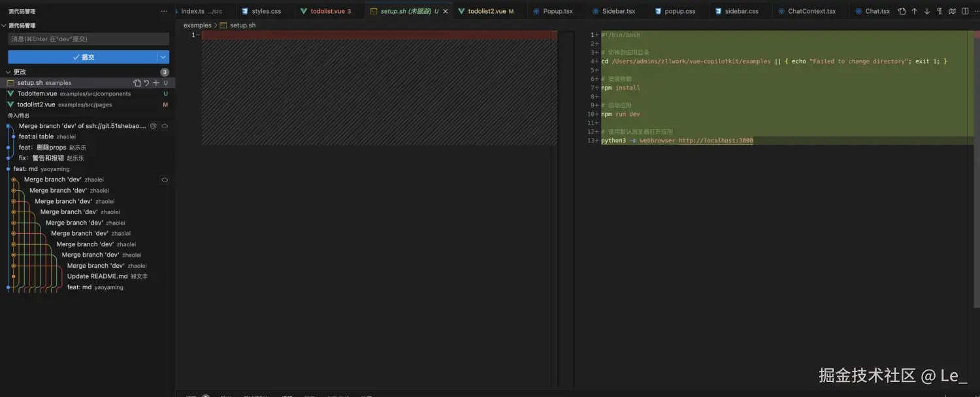Image resolution: width=980 pixels, height=397 pixels.
Task: Switch to the Popup.tsx tab
Action: pos(553,11)
